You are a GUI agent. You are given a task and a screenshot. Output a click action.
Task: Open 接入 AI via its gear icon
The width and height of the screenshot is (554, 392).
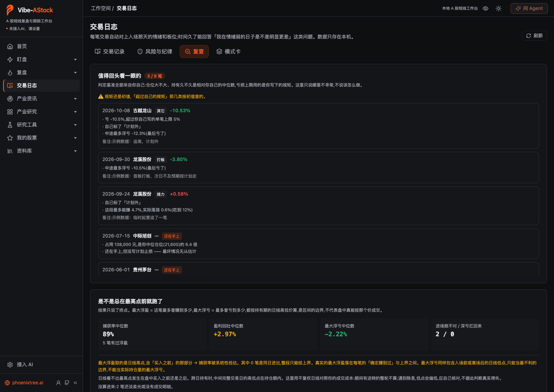pyautogui.click(x=10, y=365)
